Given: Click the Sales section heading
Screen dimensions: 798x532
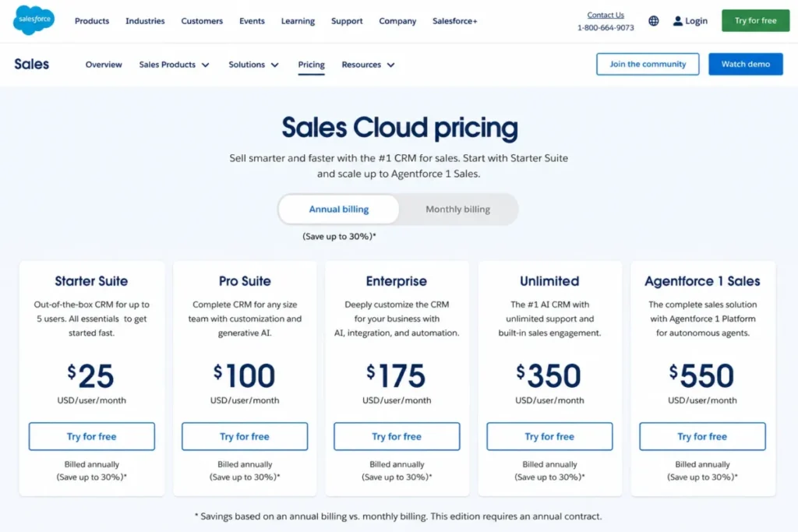Looking at the screenshot, I should pos(31,64).
